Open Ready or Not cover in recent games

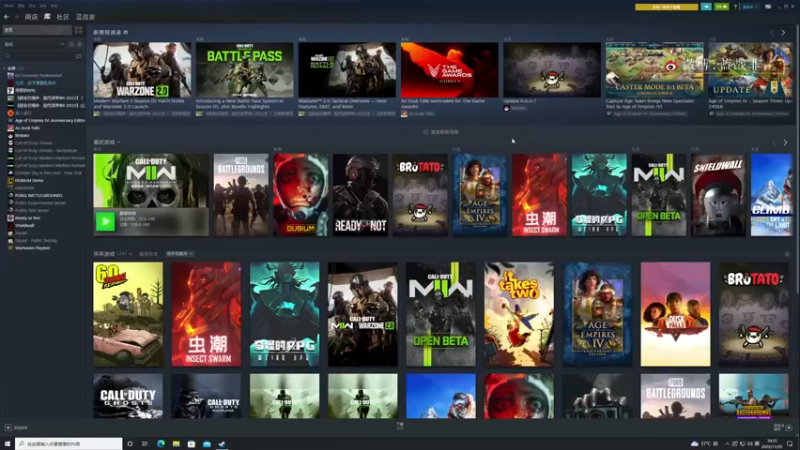click(x=360, y=195)
